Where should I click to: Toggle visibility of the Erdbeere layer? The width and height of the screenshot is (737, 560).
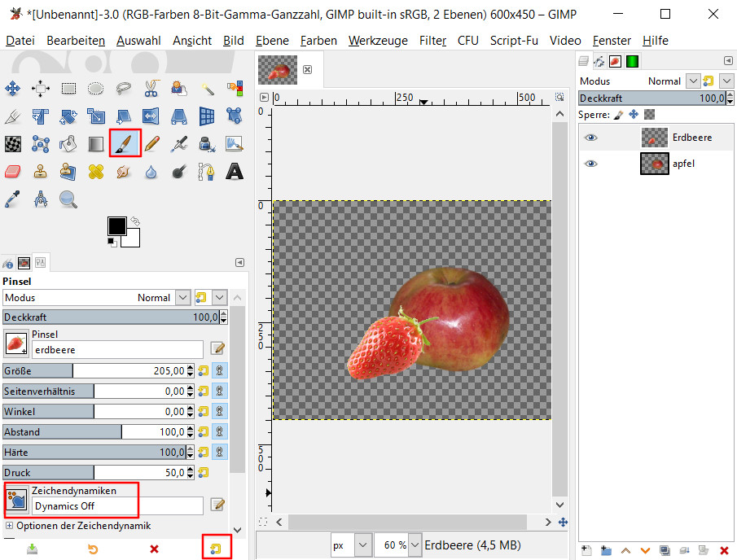(x=591, y=138)
